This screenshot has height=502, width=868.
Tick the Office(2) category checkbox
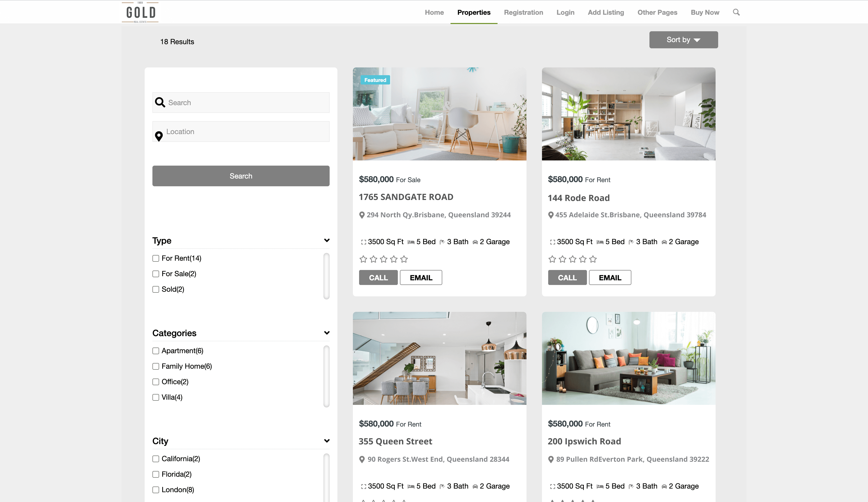156,382
